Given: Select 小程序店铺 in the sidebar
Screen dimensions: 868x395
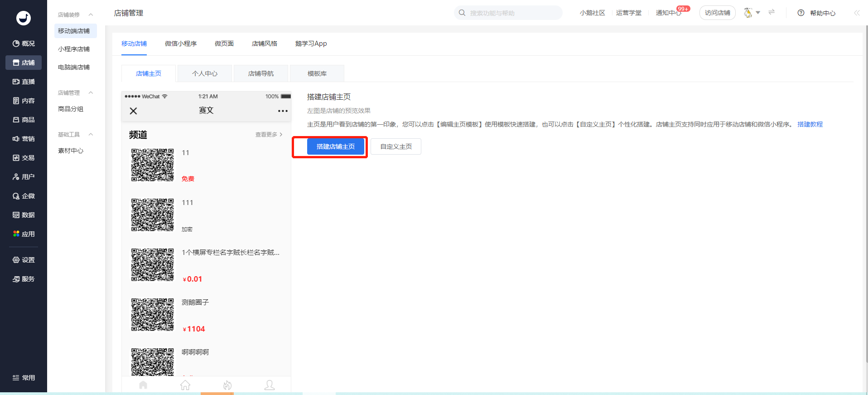Looking at the screenshot, I should [x=74, y=49].
